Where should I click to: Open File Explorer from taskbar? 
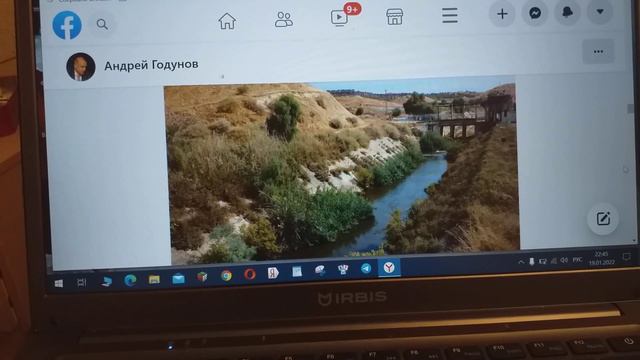coord(154,280)
